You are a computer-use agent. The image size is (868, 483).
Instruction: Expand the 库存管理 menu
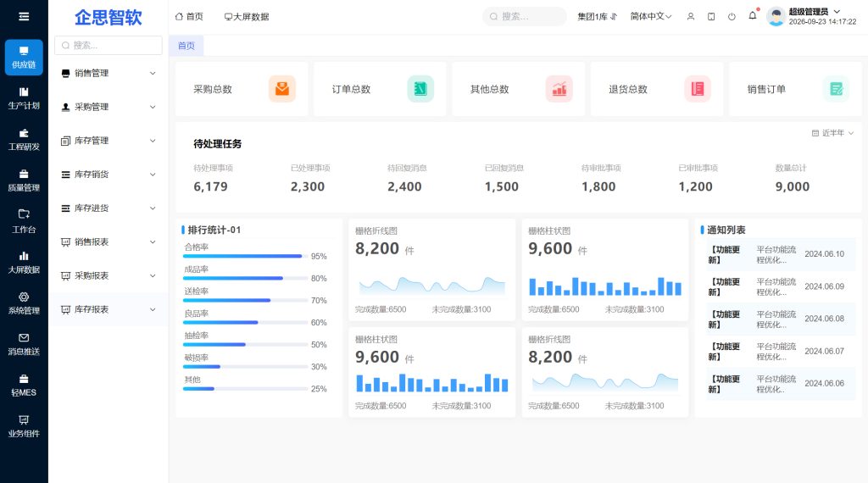[x=108, y=141]
